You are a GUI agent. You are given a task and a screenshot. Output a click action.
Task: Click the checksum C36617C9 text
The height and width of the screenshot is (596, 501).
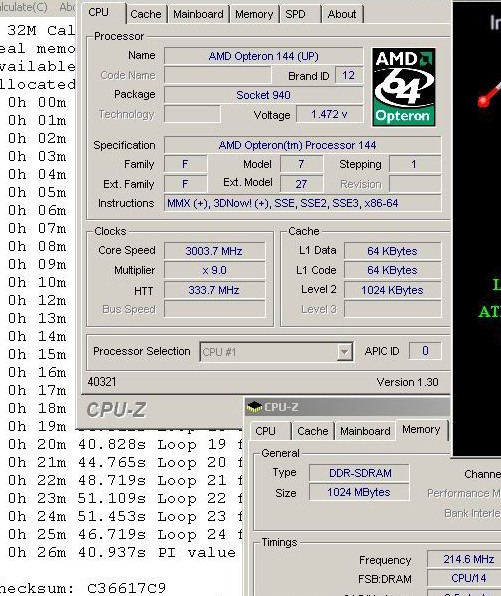tap(127, 588)
